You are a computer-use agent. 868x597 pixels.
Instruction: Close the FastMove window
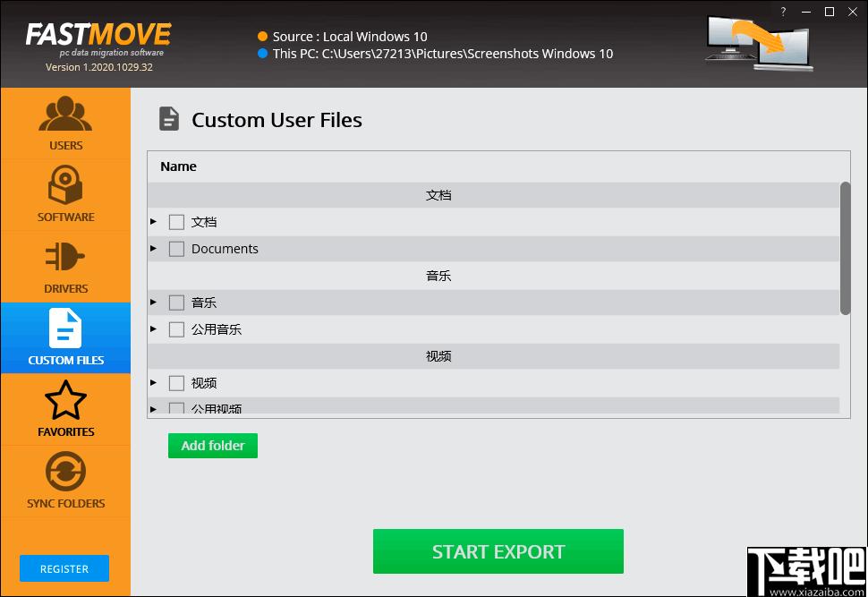[853, 12]
